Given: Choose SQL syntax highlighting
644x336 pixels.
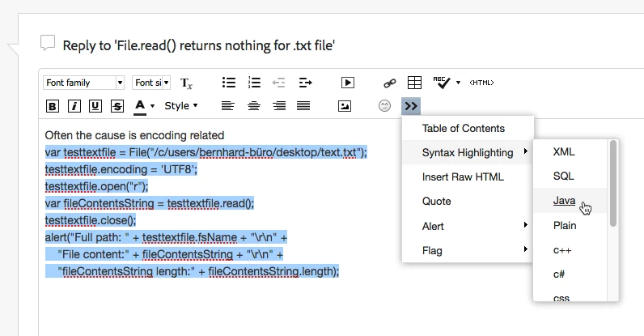Looking at the screenshot, I should coord(570,176).
